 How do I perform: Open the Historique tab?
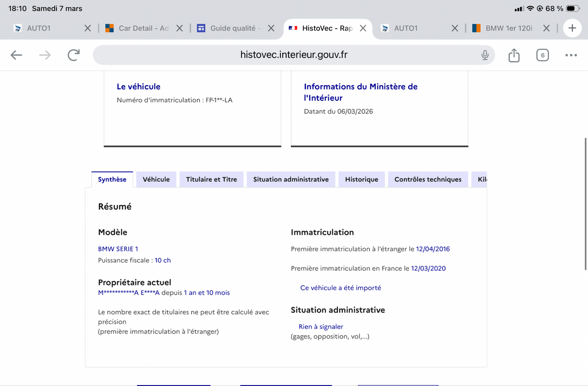click(x=361, y=179)
